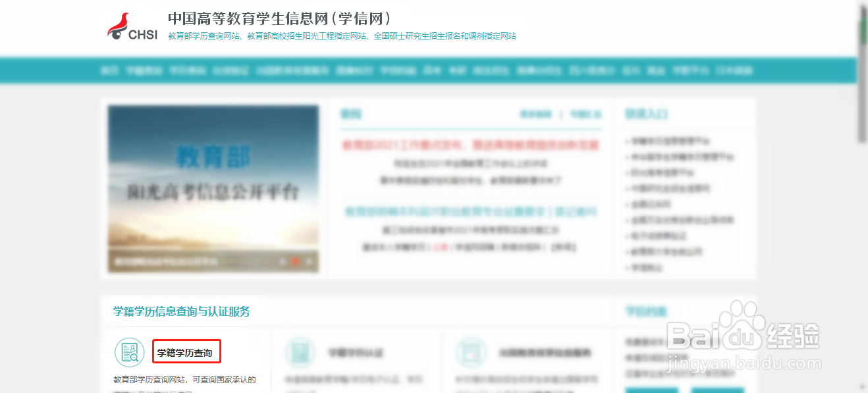Click the site title 中国高等教育学生信息网
The image size is (868, 393).
click(279, 18)
